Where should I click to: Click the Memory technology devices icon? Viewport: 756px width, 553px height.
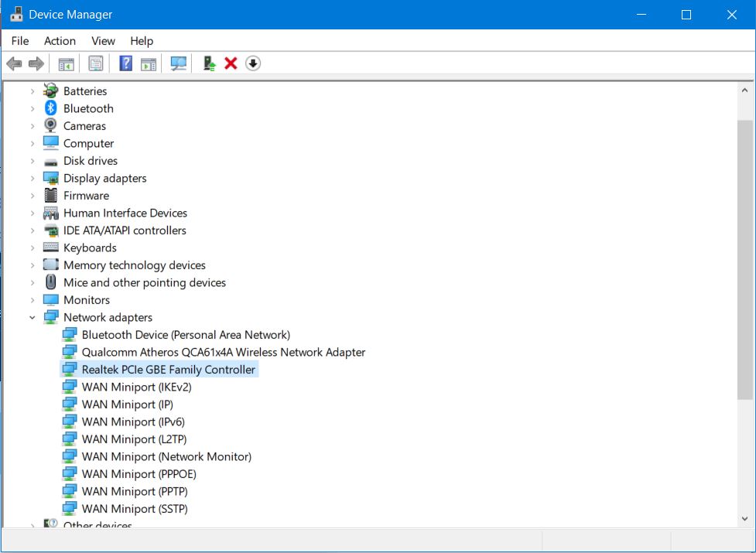tap(50, 265)
